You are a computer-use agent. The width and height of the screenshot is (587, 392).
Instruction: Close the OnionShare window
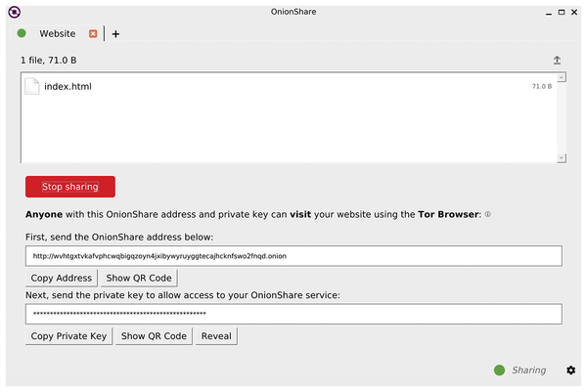click(574, 13)
